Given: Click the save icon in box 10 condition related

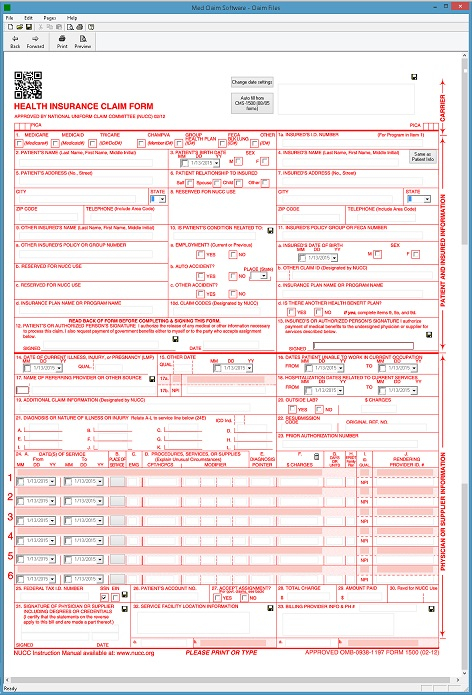Looking at the screenshot, I should pyautogui.click(x=270, y=230).
